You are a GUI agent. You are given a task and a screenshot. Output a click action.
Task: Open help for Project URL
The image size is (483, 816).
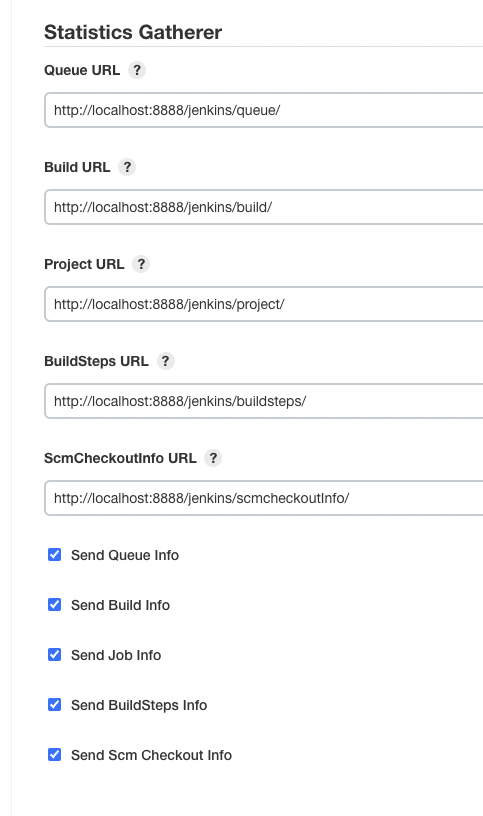pyautogui.click(x=141, y=264)
